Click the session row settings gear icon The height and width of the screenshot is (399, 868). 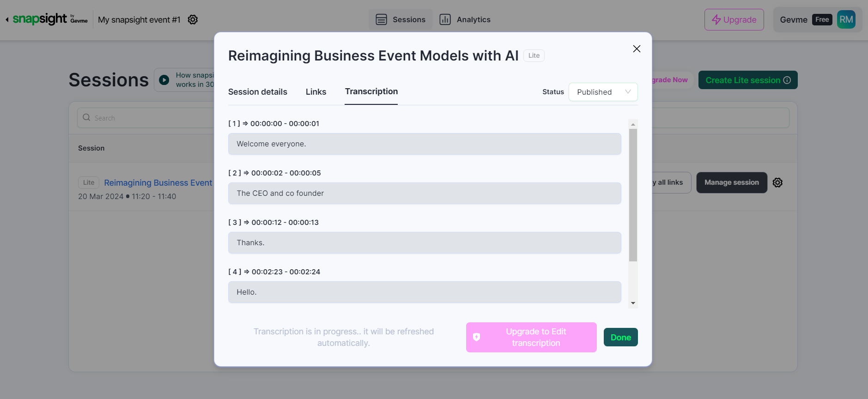point(777,183)
